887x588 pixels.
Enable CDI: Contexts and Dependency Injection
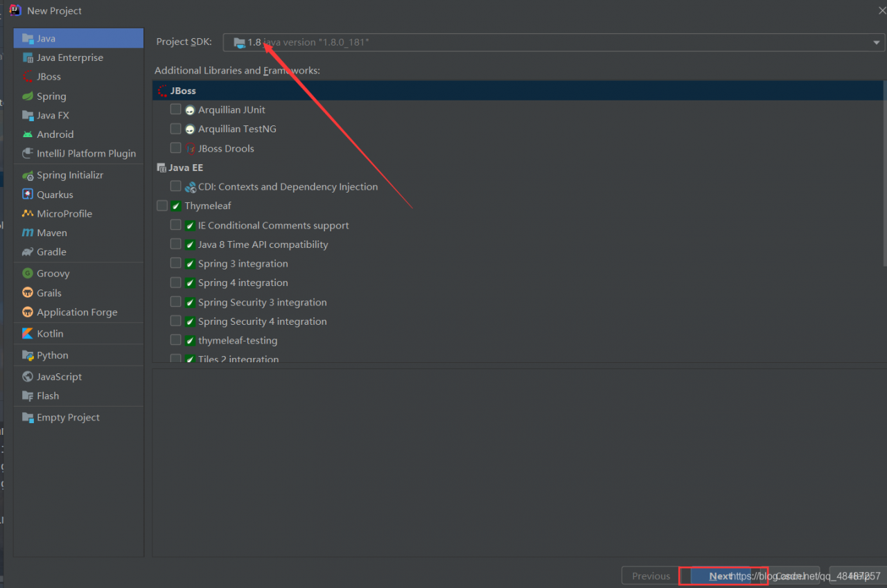tap(175, 186)
